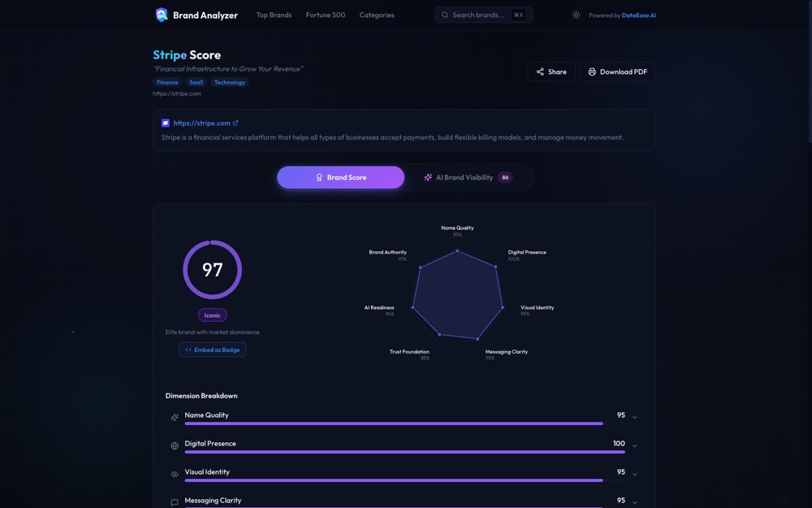Click the gray https://stripe.com text under tags

click(x=176, y=93)
